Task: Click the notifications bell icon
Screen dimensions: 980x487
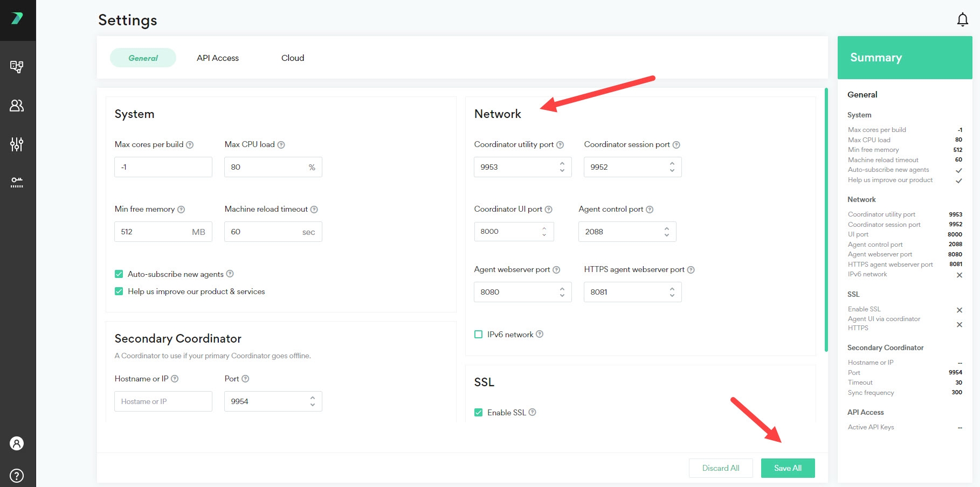Action: pos(962,20)
